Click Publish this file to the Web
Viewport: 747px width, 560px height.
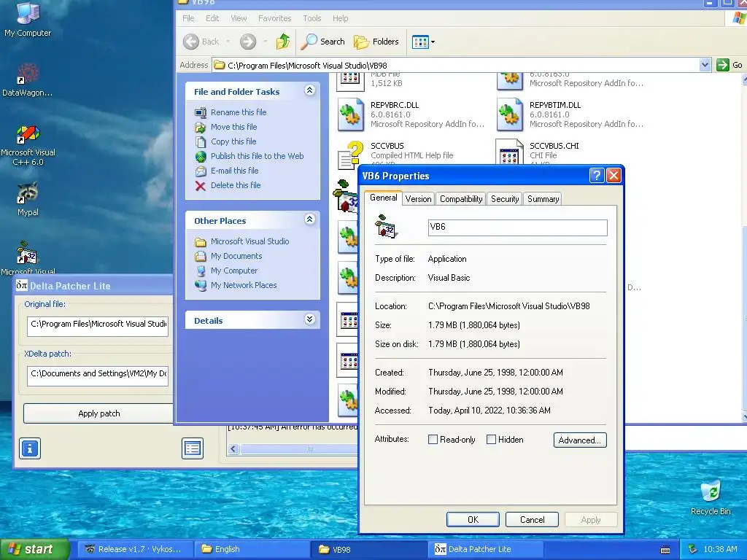pyautogui.click(x=258, y=156)
